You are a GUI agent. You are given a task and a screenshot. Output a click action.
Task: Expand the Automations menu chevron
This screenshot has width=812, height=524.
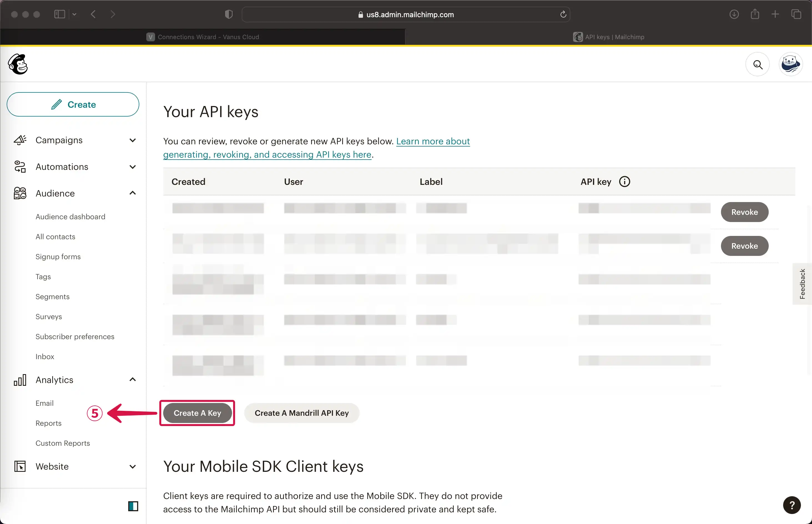[133, 167]
